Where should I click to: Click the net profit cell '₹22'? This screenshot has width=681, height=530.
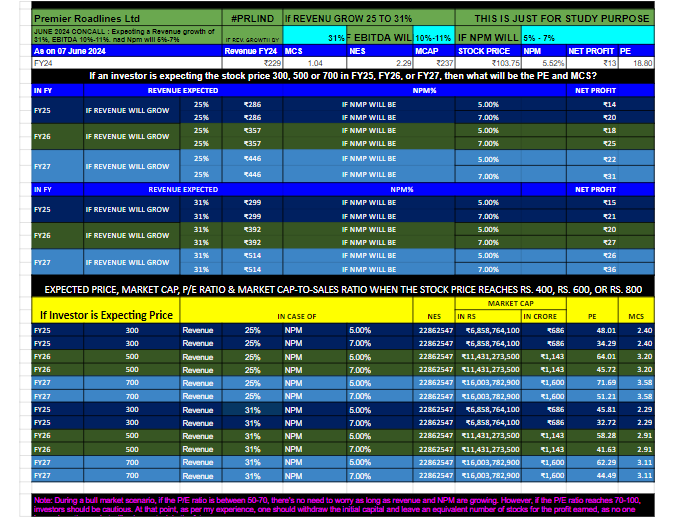610,159
